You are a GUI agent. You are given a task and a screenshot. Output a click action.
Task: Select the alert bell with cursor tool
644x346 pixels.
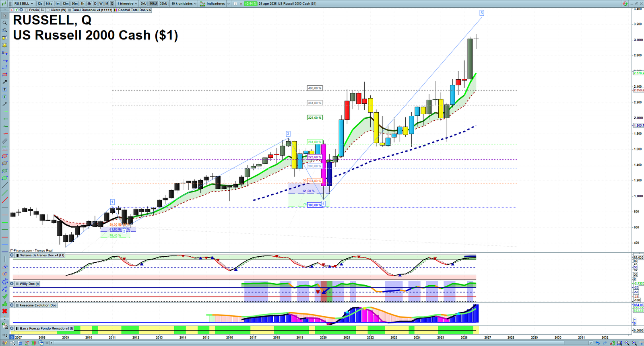tap(5, 38)
